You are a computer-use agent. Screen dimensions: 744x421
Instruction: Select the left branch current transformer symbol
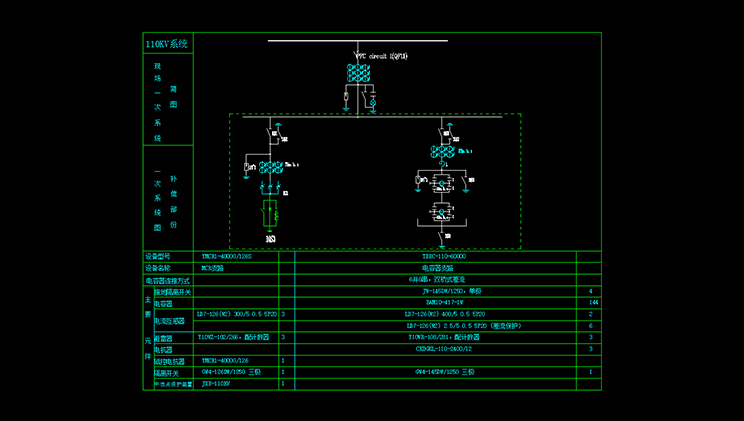(271, 165)
